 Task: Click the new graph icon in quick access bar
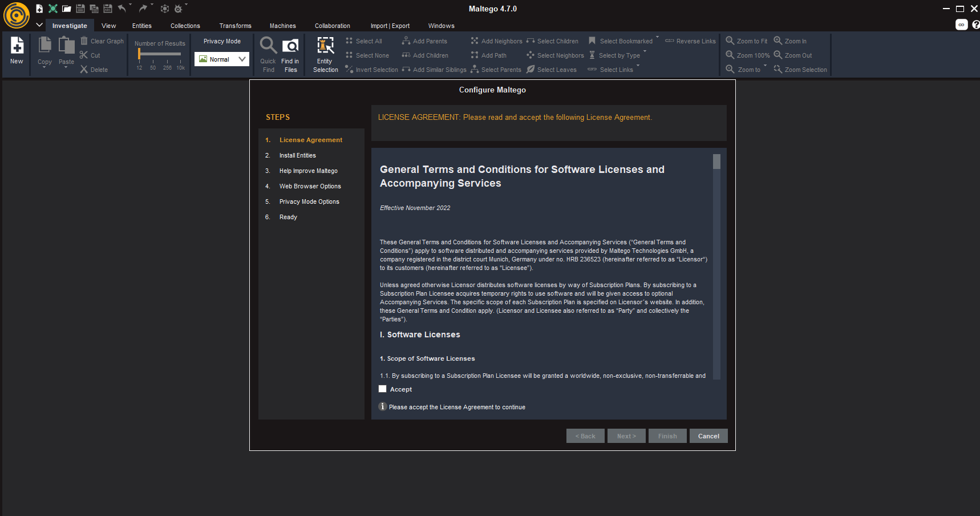39,9
